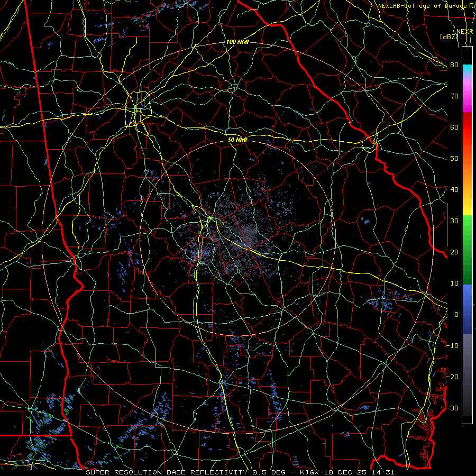Click the "[dBZ]" units label
476x476 pixels.
(x=449, y=36)
